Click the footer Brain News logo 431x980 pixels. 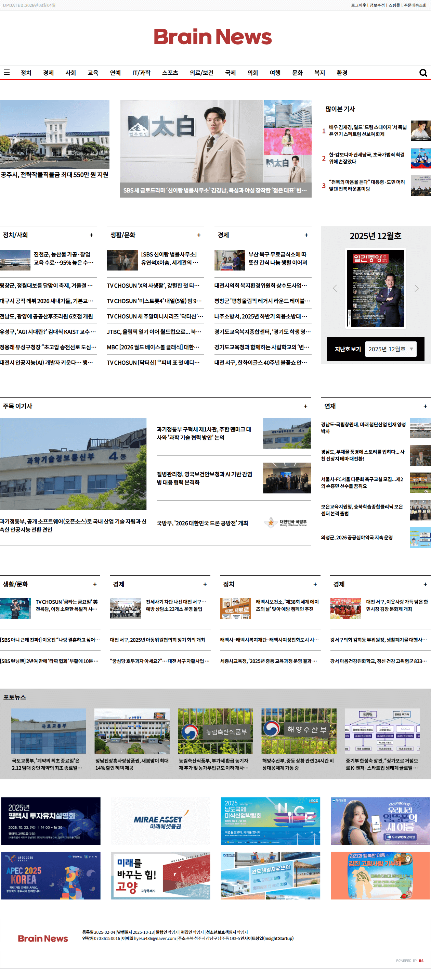coord(43,939)
